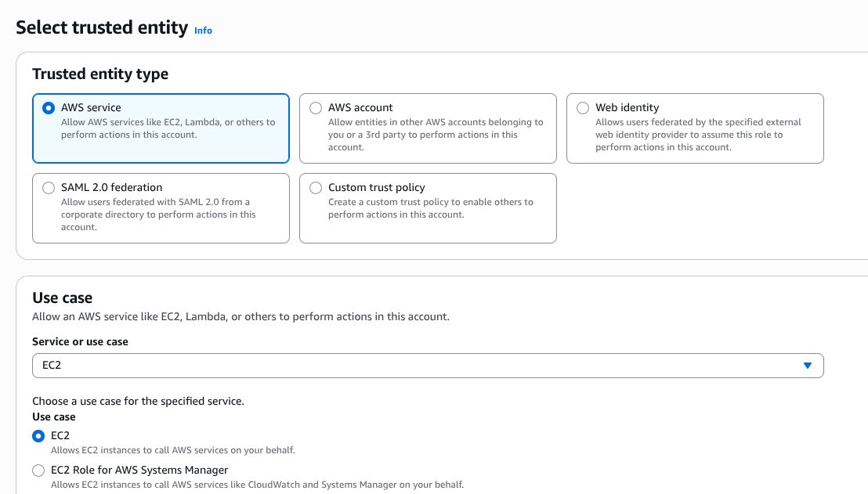Click the description under the EC2 use case
Image resolution: width=868 pixels, height=494 pixels.
point(172,450)
